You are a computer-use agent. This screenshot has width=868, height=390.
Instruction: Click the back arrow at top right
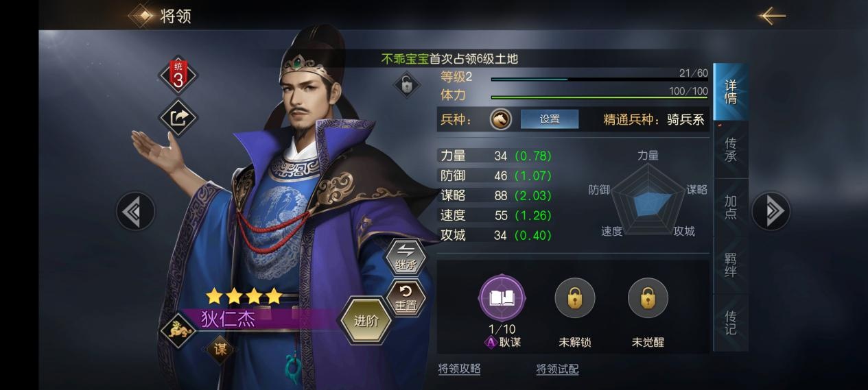(x=772, y=15)
